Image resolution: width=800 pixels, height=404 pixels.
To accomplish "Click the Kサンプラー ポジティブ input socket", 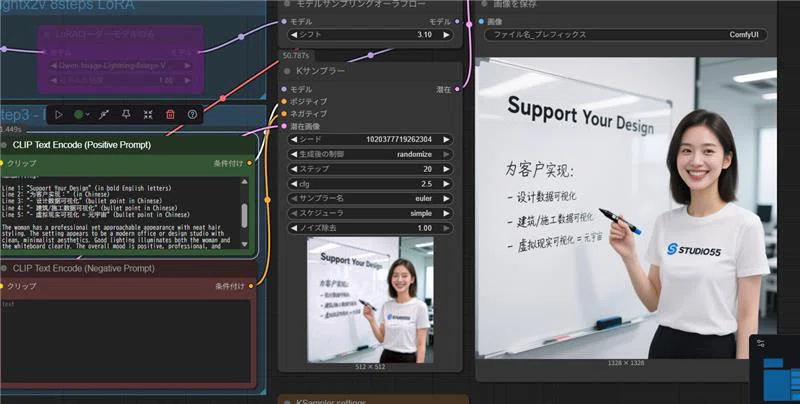I will click(284, 102).
